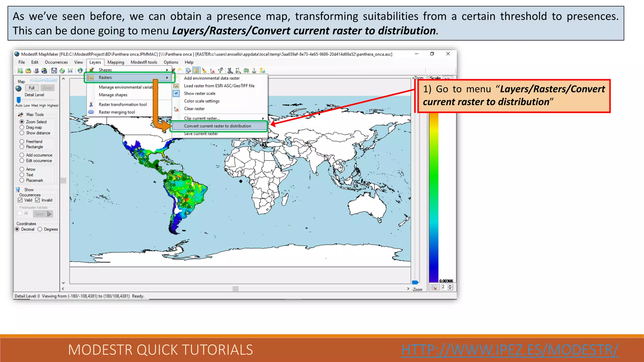644x362 pixels.
Task: Click the floppy disk save icon
Action: pos(54,70)
